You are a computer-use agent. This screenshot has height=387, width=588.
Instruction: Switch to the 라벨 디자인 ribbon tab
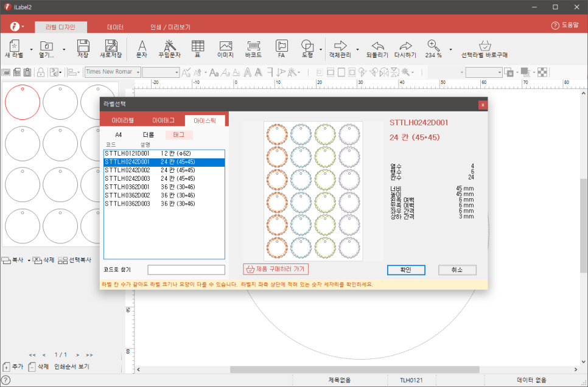pos(61,27)
